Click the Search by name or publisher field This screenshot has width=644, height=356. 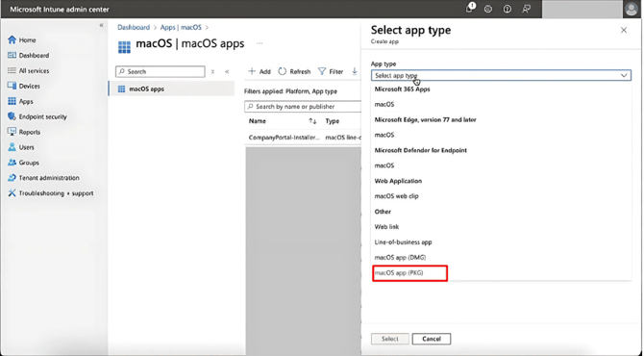click(x=303, y=107)
